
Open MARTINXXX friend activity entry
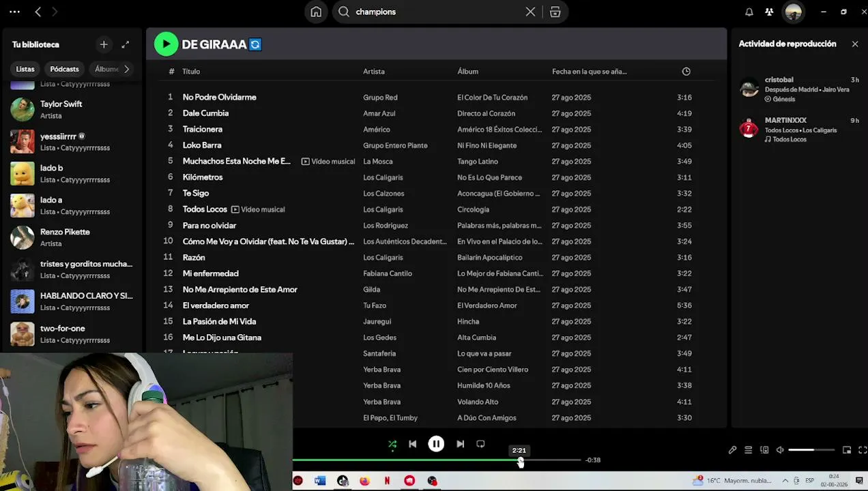[799, 129]
